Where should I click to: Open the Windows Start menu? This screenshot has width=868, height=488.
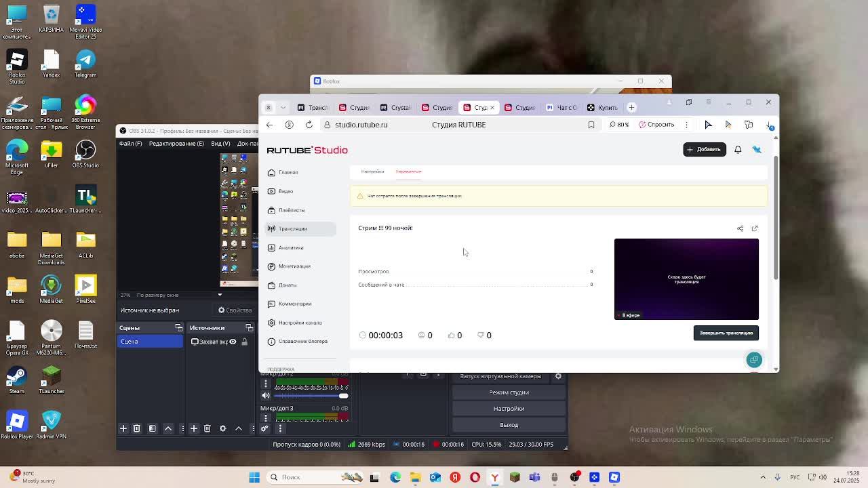pos(254,477)
